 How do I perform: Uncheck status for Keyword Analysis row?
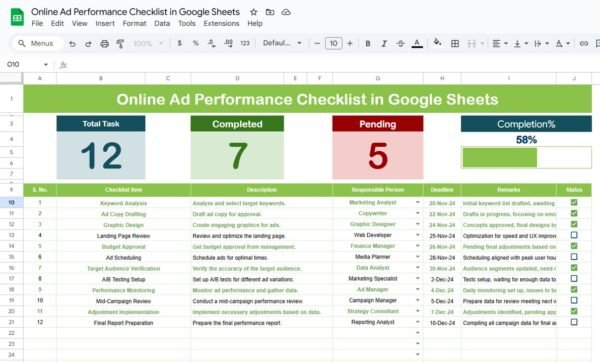(574, 202)
